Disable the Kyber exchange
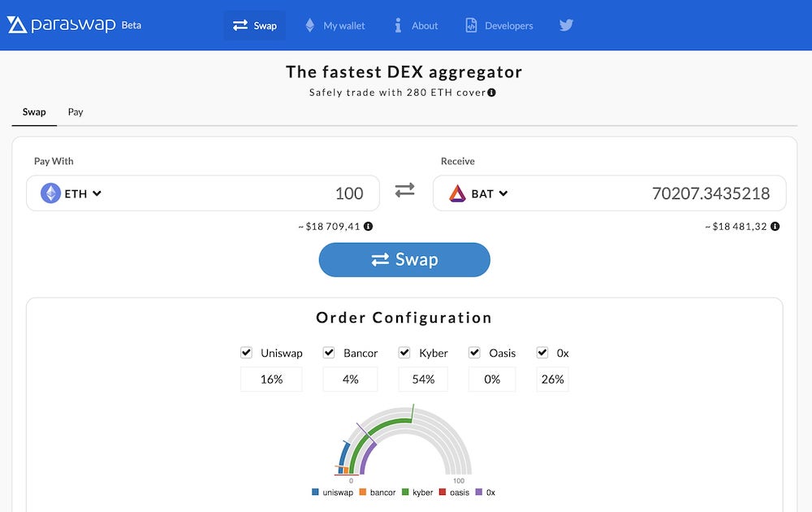 click(x=404, y=353)
